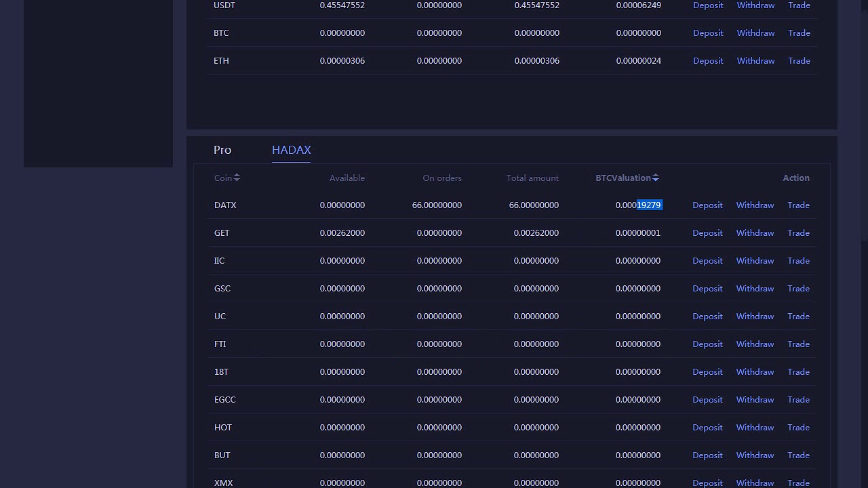Withdraw GSC
The width and height of the screenshot is (868, 488).
755,288
